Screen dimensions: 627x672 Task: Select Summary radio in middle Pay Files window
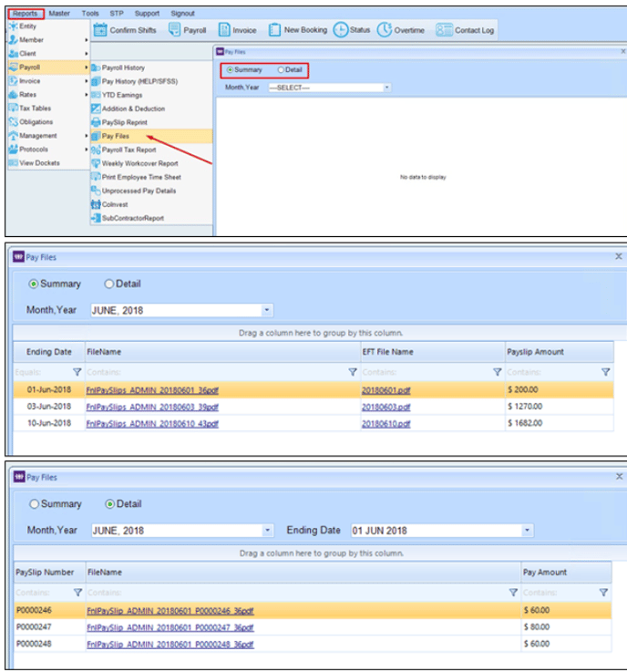coord(33,284)
